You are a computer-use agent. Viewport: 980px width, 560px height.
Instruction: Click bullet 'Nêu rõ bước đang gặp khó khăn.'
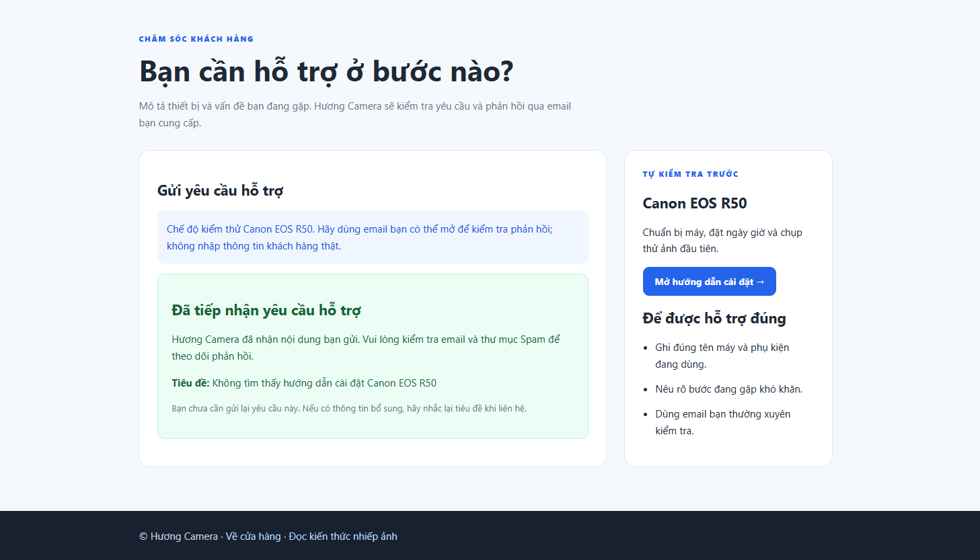pos(729,389)
